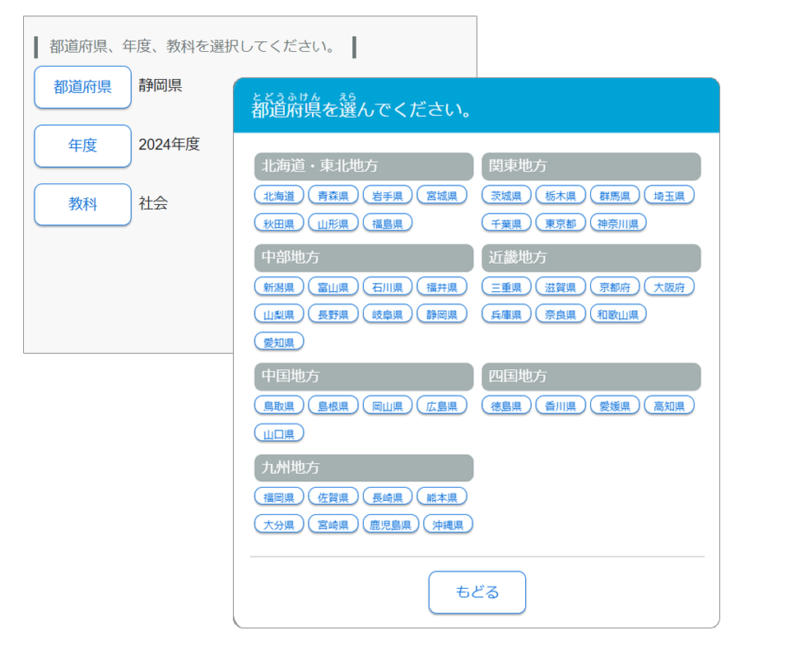
Task: Pick 山口県 prefecture
Action: 279,433
